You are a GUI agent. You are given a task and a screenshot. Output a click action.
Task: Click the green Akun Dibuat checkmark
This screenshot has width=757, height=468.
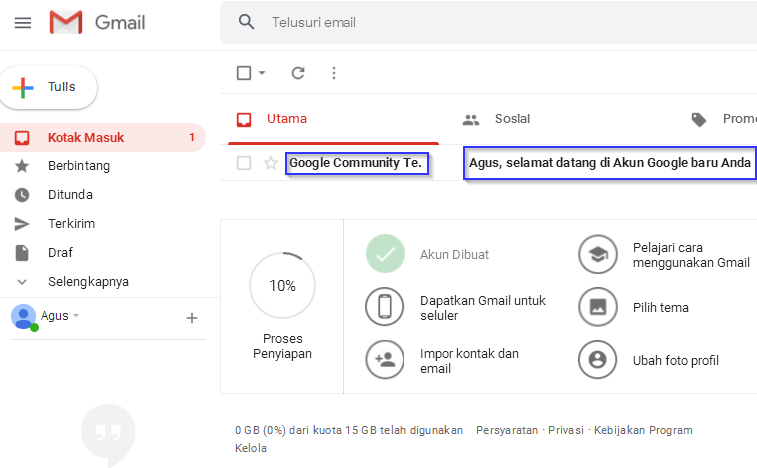(385, 254)
